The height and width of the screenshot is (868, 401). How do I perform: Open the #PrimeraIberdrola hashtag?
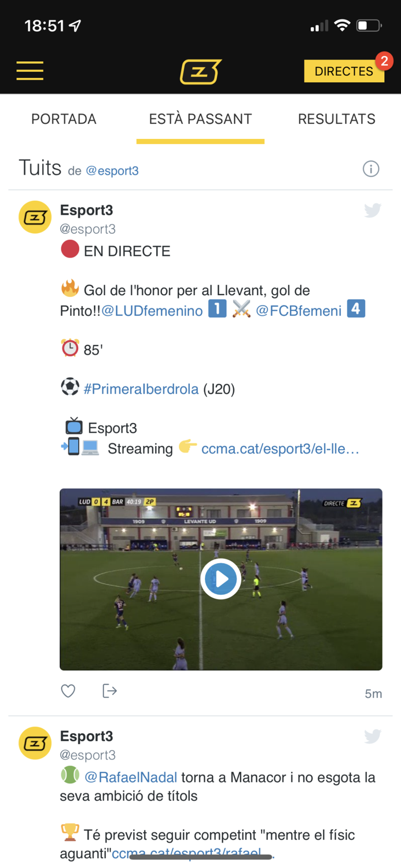click(x=141, y=389)
